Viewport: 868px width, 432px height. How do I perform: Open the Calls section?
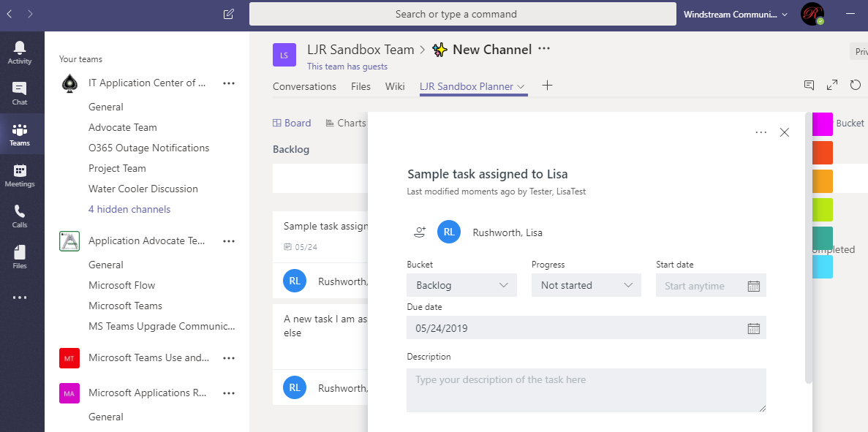(20, 216)
